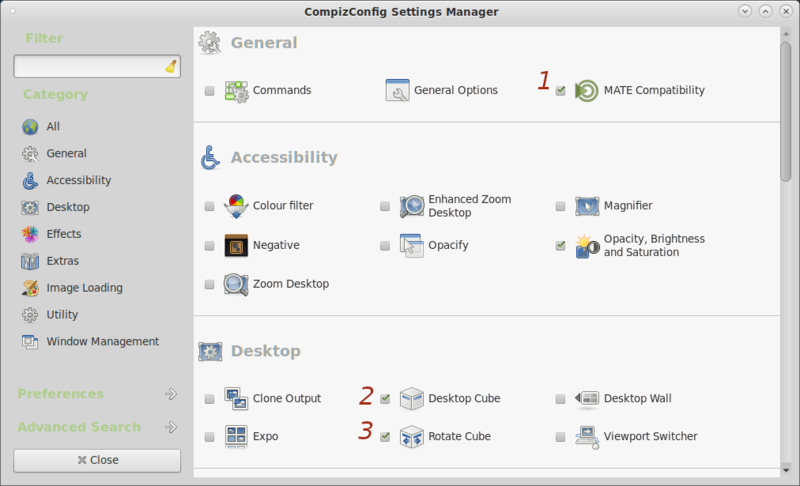Open the Expo plugin icon

pyautogui.click(x=236, y=437)
